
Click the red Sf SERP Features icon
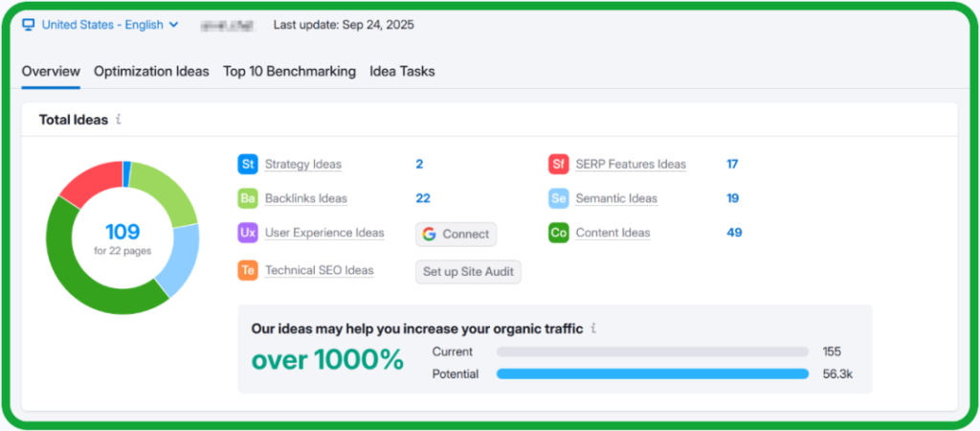click(559, 164)
